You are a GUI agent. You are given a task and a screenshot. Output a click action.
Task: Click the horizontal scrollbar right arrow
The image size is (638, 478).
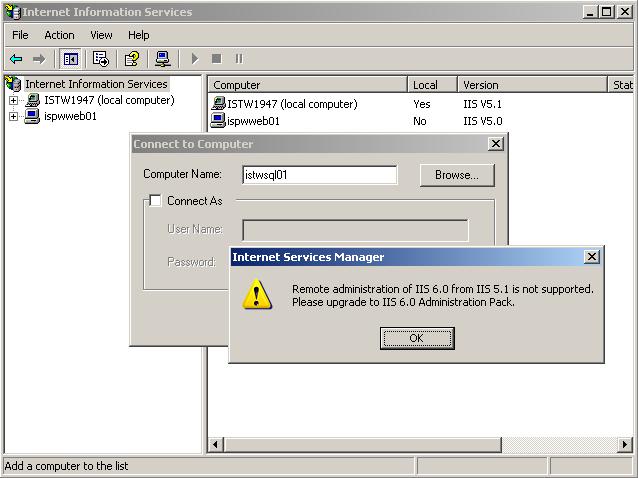(x=625, y=445)
